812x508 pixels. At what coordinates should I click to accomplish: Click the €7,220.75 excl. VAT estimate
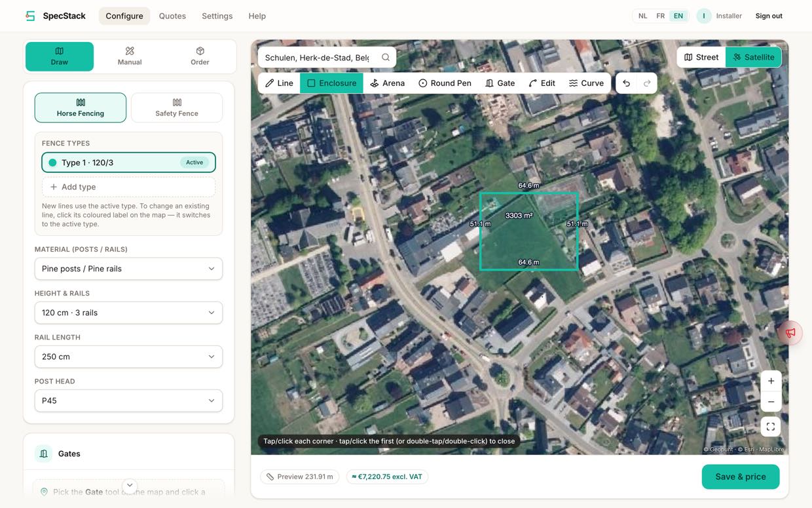click(387, 477)
